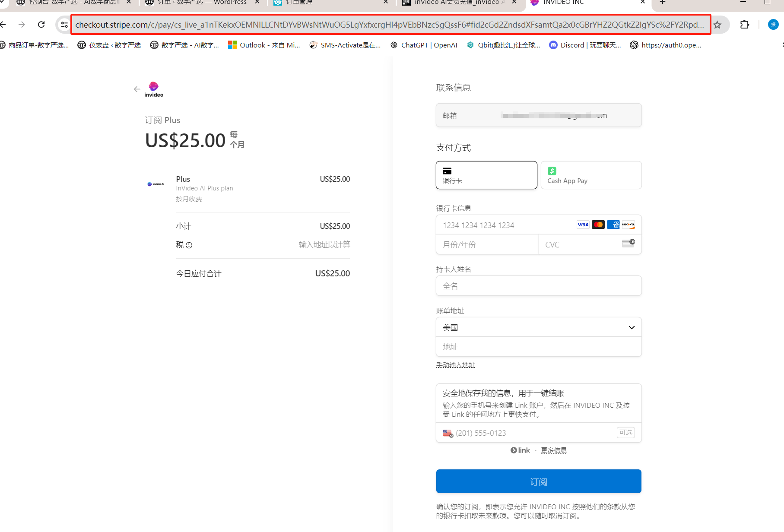
Task: Focus the cardholder full name field
Action: point(539,286)
